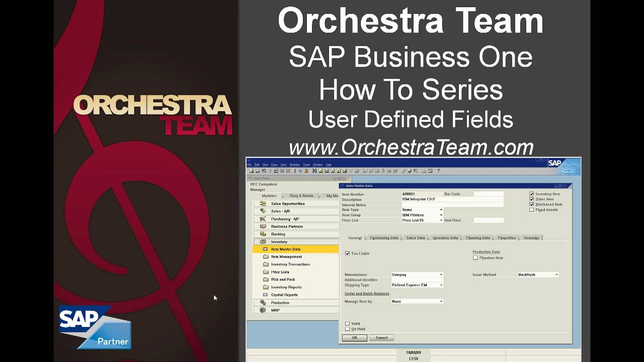Click the Internal Notes input field
This screenshot has width=644, height=362.
coord(452,205)
